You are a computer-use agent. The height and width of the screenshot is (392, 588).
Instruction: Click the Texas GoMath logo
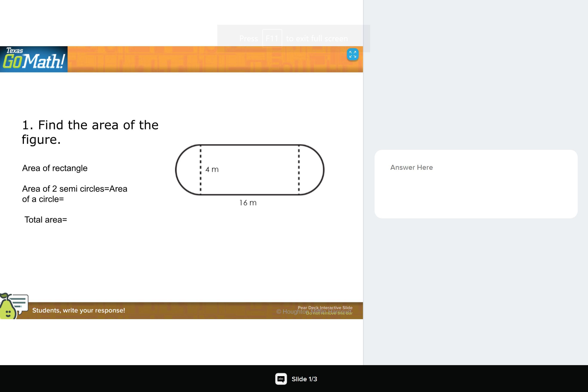coord(34,59)
